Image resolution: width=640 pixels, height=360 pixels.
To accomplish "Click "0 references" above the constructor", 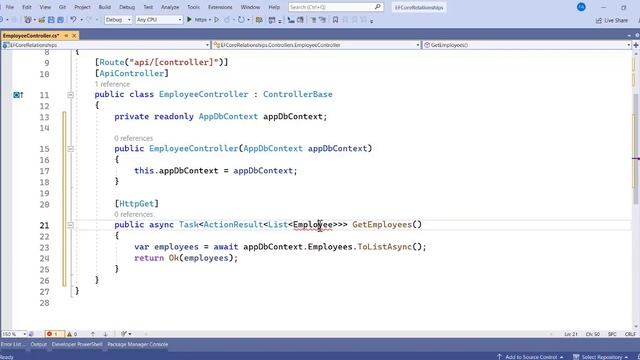I will pos(133,138).
